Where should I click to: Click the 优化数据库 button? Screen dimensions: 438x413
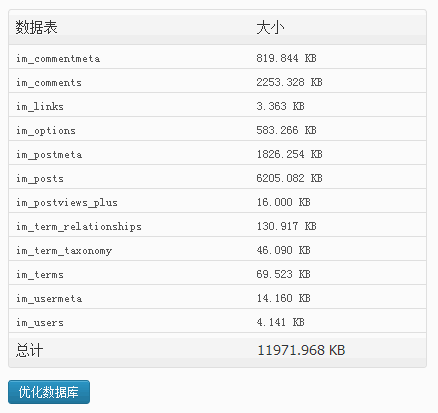(x=49, y=392)
